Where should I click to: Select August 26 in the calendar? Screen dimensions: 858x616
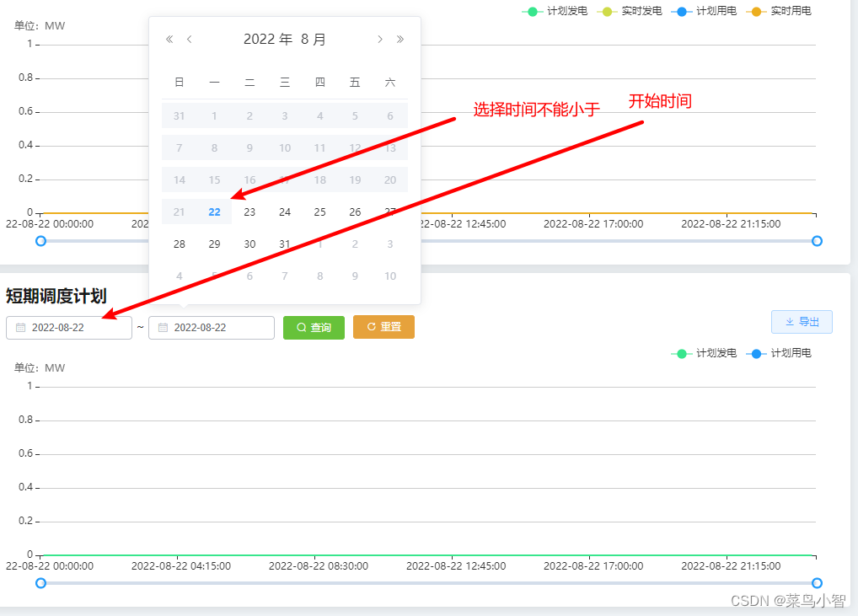pyautogui.click(x=355, y=212)
